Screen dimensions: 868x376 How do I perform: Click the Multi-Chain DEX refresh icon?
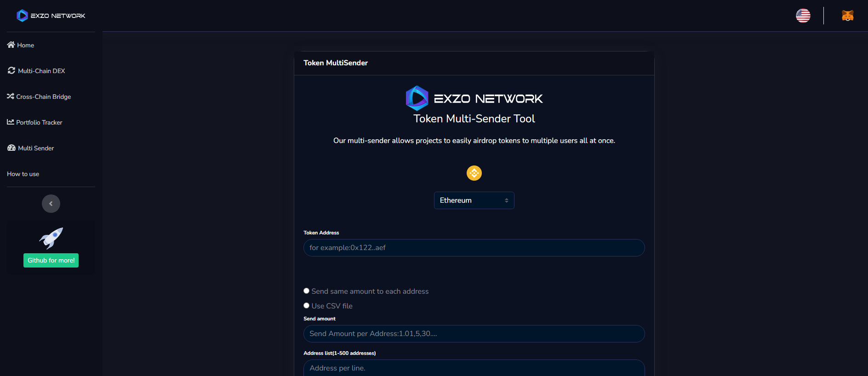coord(11,70)
